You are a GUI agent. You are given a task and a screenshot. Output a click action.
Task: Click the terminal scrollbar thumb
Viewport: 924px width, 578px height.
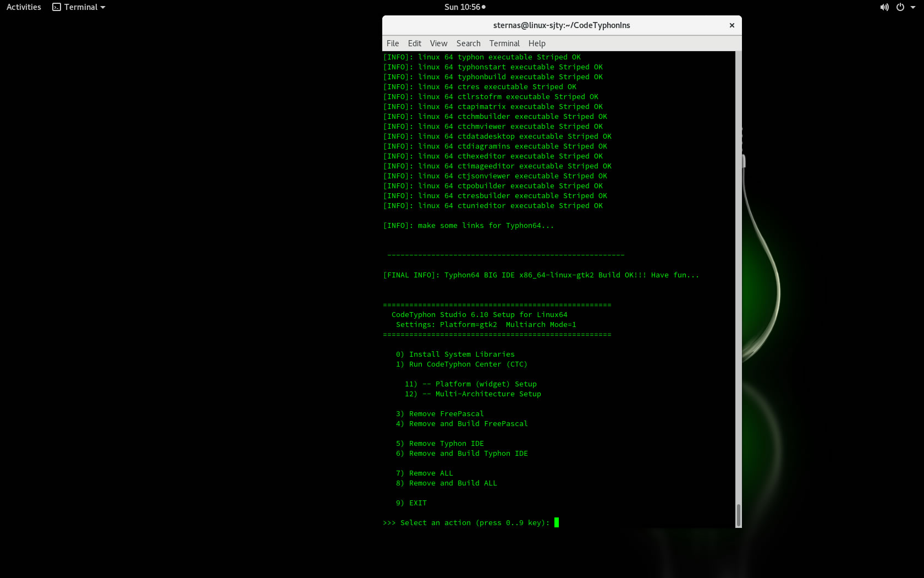tap(738, 515)
